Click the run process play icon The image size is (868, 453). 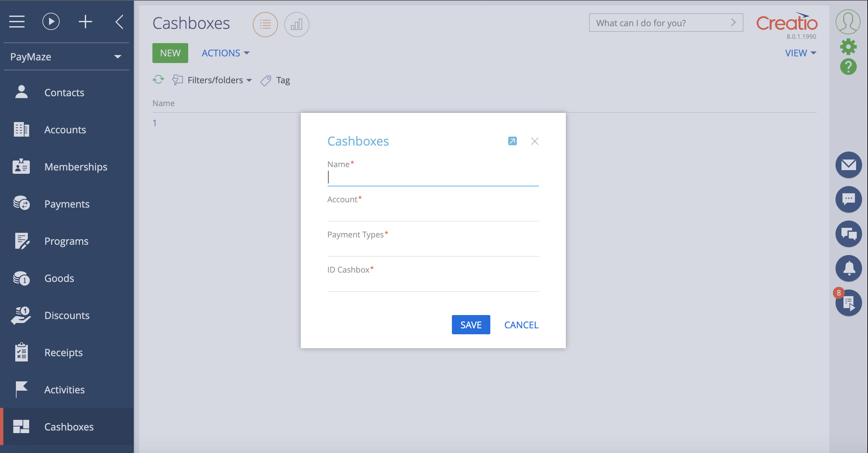coord(51,22)
